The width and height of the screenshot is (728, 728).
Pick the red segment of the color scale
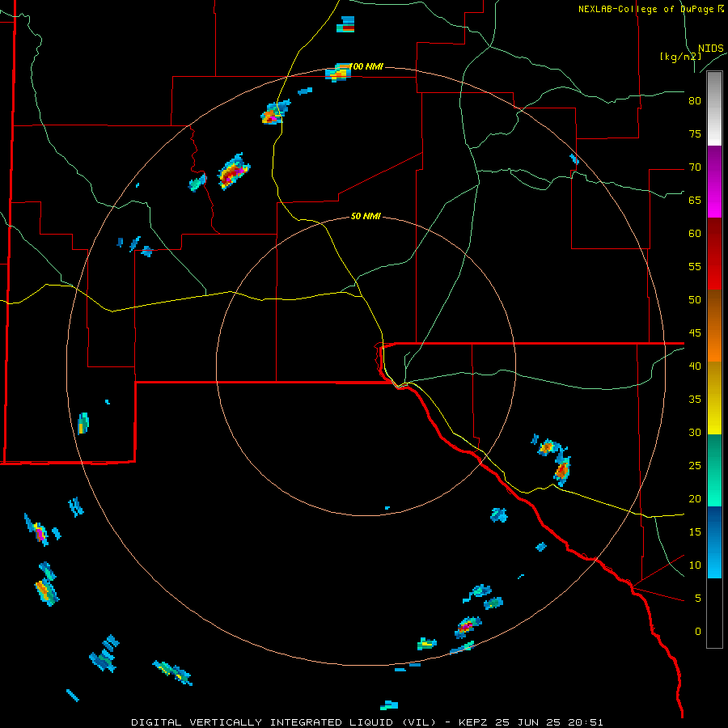pos(714,254)
